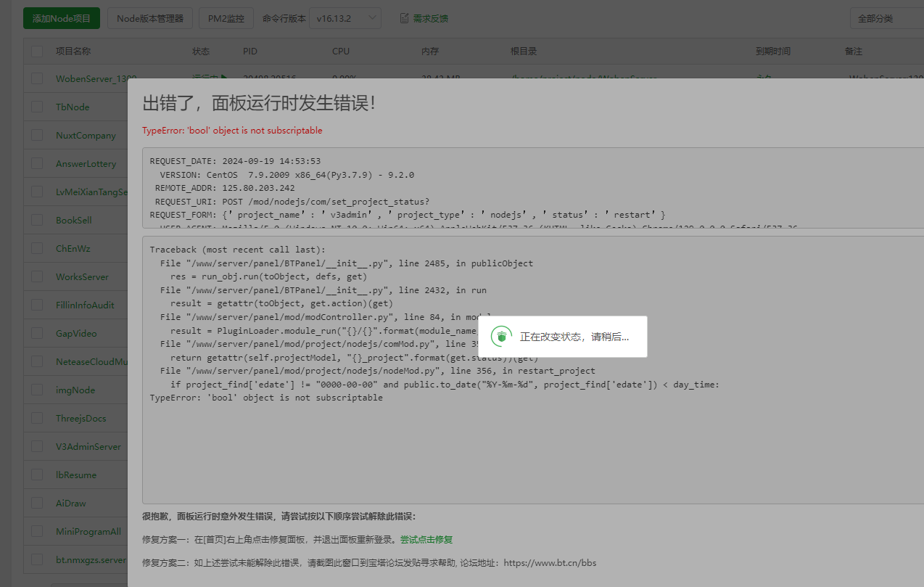Open the MiniProgramAll project name
Image resolution: width=924 pixels, height=587 pixels.
[88, 531]
